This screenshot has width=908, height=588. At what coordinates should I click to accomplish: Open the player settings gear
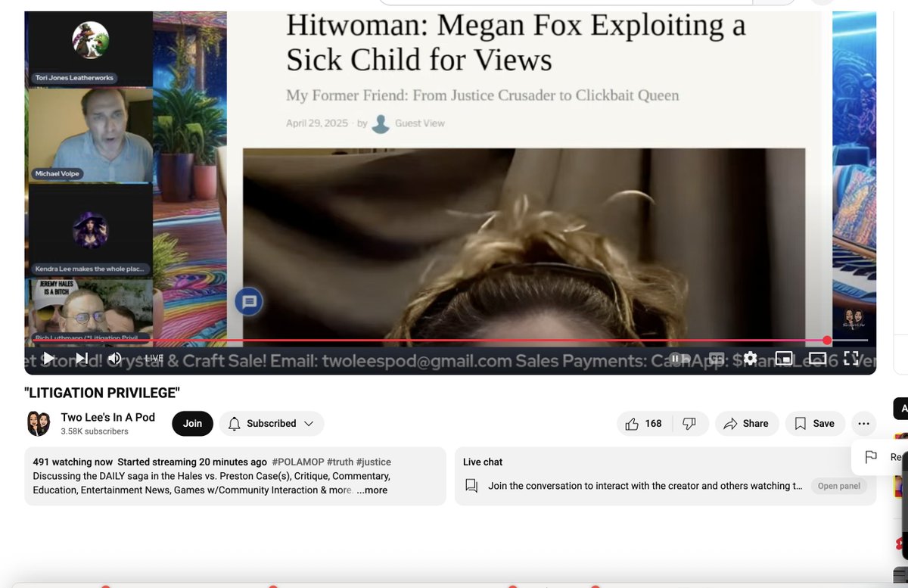(750, 358)
